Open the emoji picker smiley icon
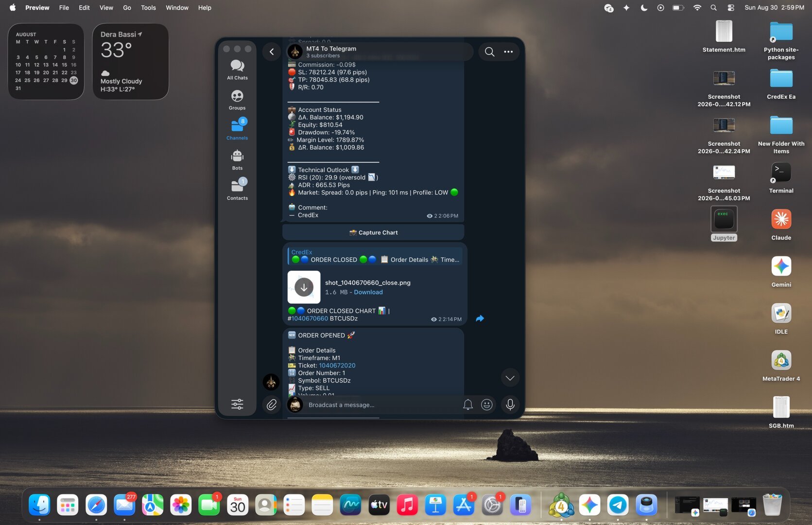812x525 pixels. point(486,404)
